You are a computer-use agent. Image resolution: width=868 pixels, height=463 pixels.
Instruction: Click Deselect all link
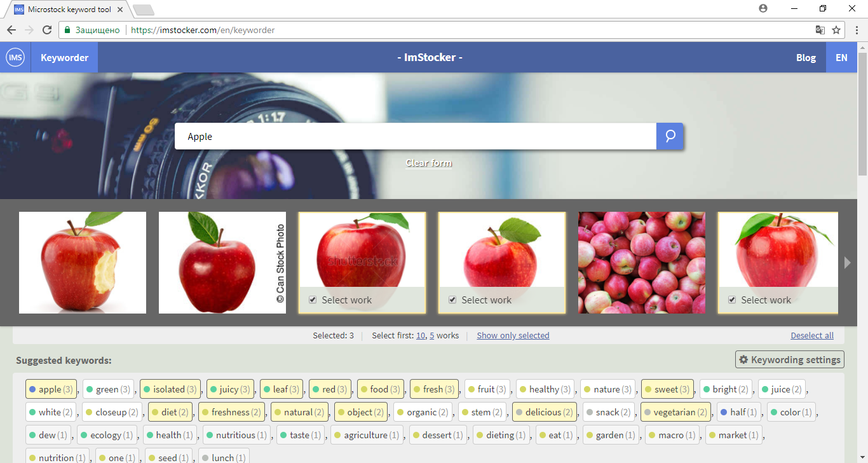(812, 335)
